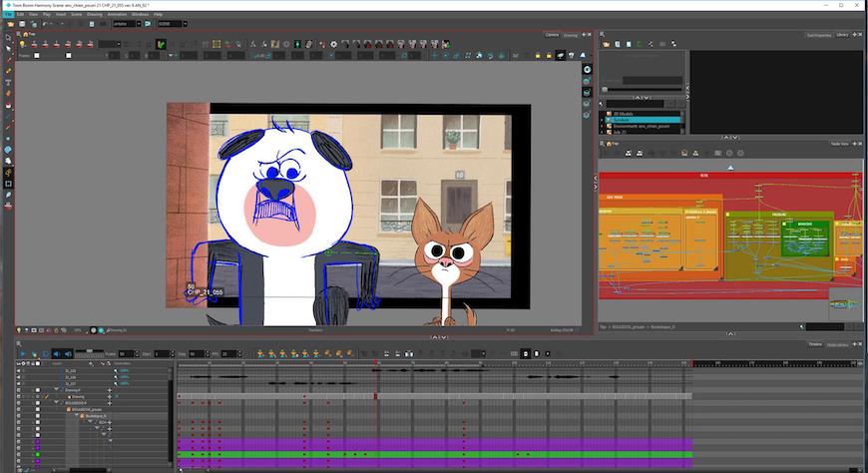
Task: Click the green BOUCHE group node
Action: (x=805, y=238)
